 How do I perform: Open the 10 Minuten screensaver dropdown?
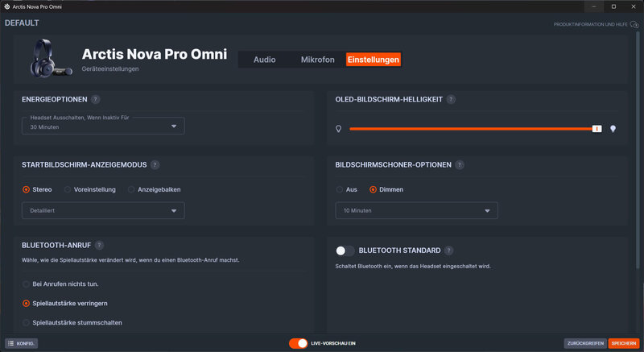(416, 210)
